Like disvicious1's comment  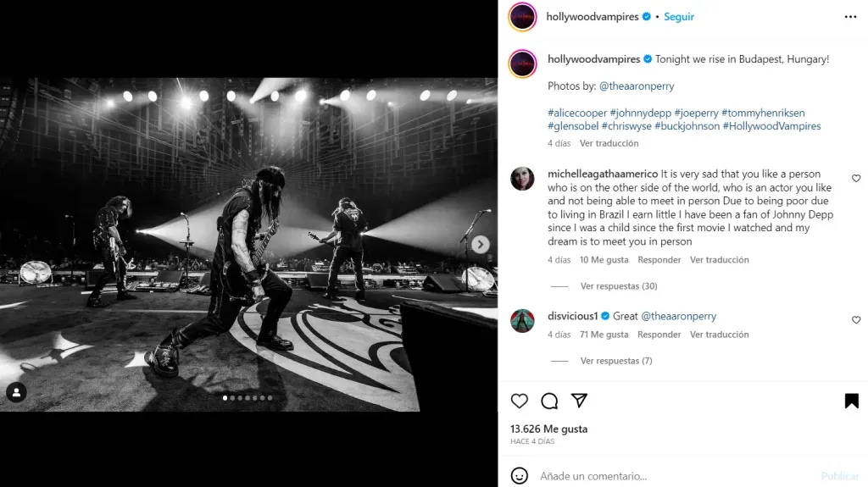pyautogui.click(x=855, y=320)
